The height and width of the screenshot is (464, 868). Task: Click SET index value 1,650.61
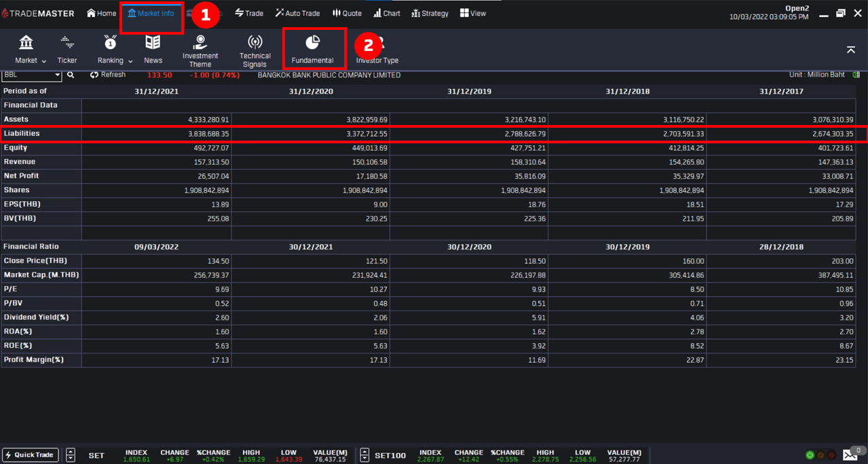(x=136, y=459)
